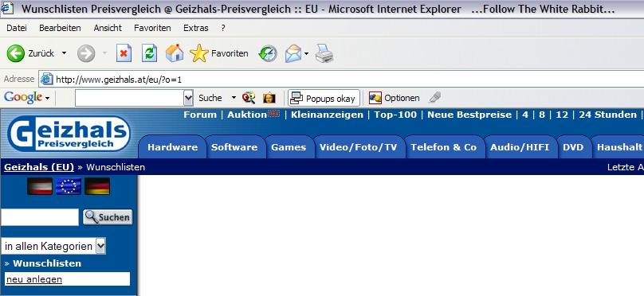Open the Extras menu
Screen dimensions: 644x296
click(x=196, y=28)
